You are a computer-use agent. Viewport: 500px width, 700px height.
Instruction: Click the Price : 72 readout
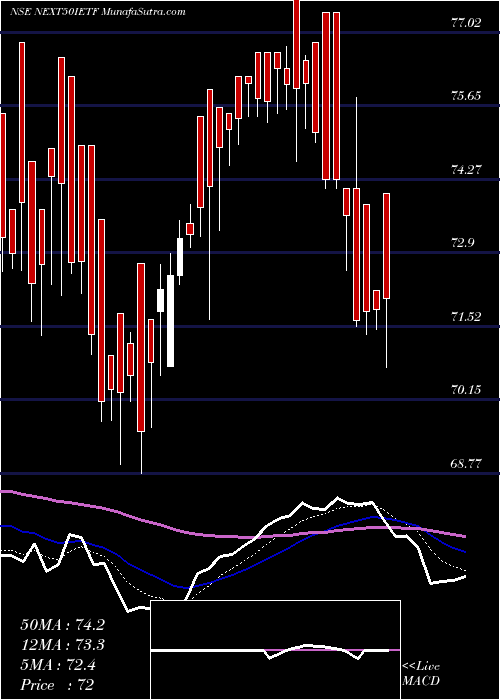tap(57, 685)
